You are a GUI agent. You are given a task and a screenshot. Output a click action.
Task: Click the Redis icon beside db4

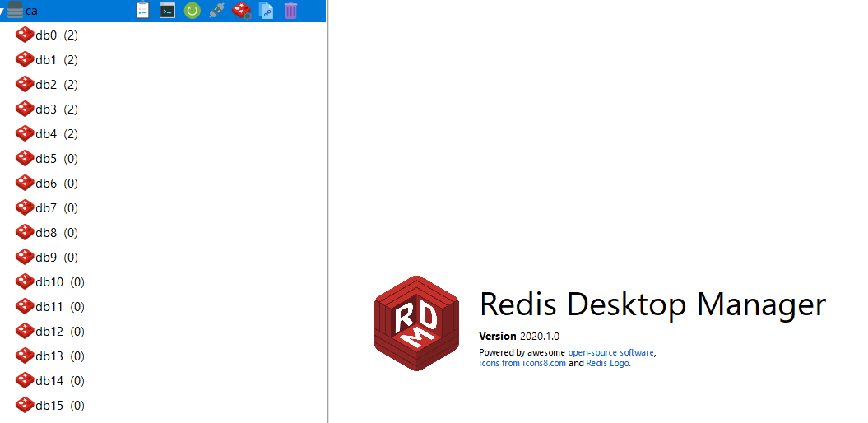pos(25,133)
